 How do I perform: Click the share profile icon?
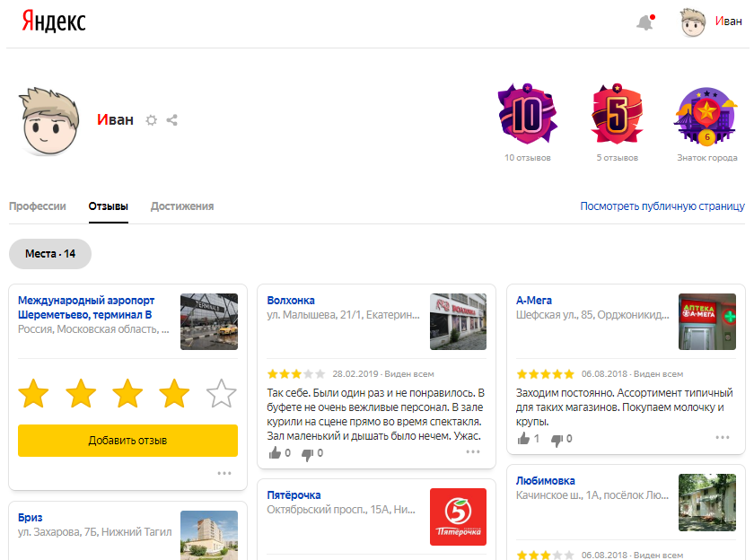pos(171,119)
